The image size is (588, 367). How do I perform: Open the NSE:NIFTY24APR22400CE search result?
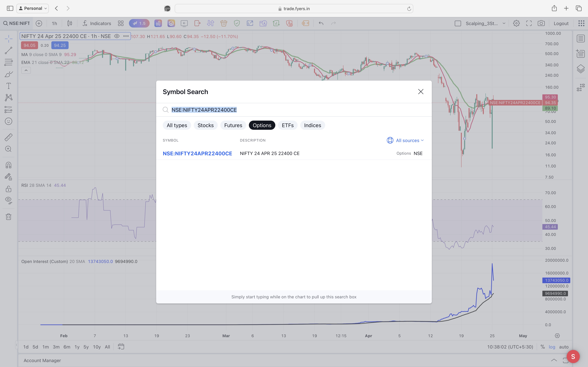tap(197, 153)
